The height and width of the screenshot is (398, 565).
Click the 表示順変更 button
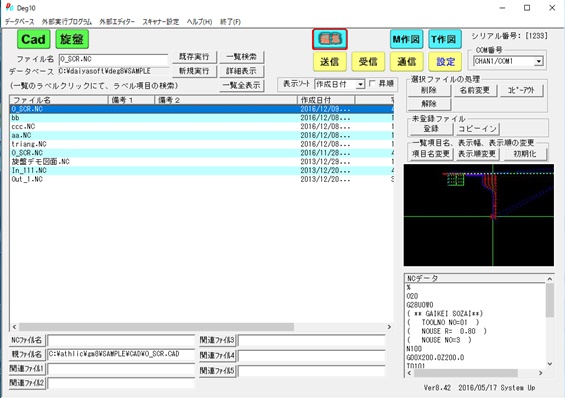pos(477,154)
